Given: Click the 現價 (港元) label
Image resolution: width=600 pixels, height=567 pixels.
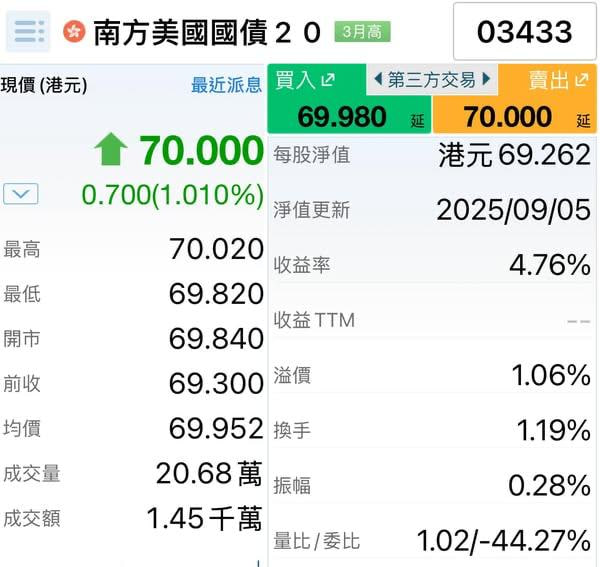Looking at the screenshot, I should (x=44, y=85).
